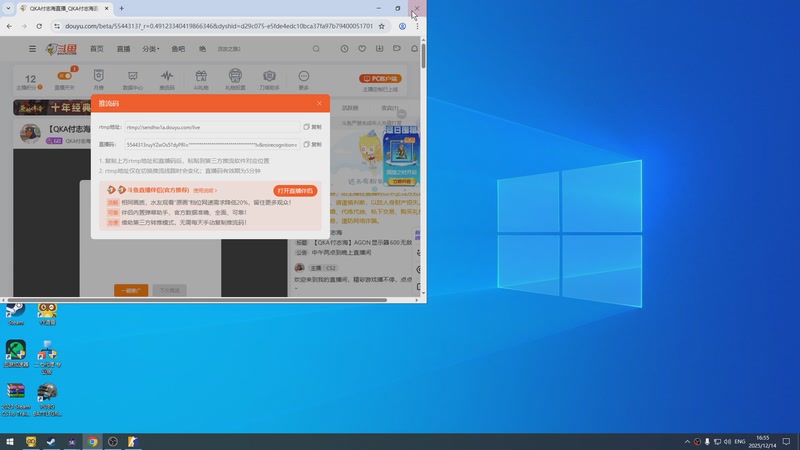The image size is (800, 450).
Task: Click the Chrome horizontal scrollbar
Action: (196, 300)
